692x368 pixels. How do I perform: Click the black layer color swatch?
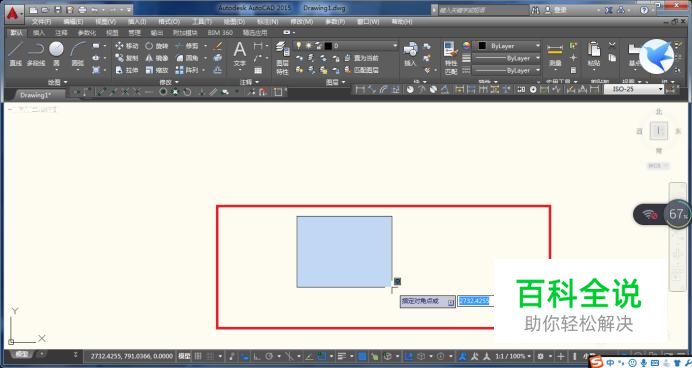[328, 46]
